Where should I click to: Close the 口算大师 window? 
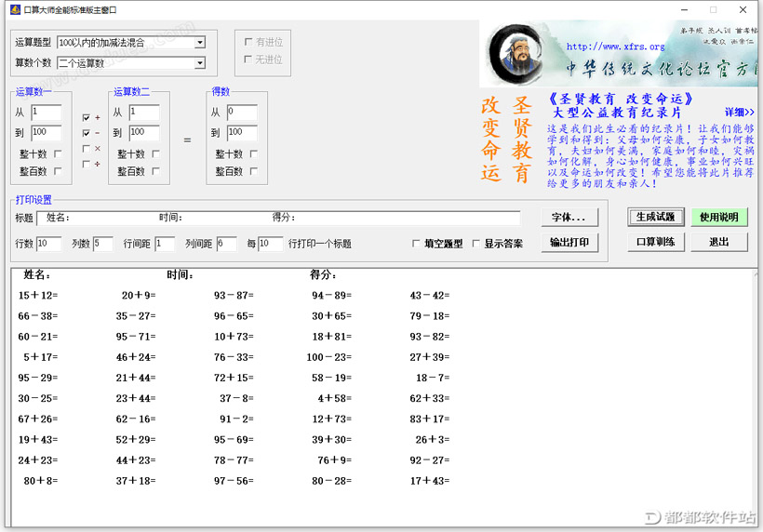coord(743,9)
